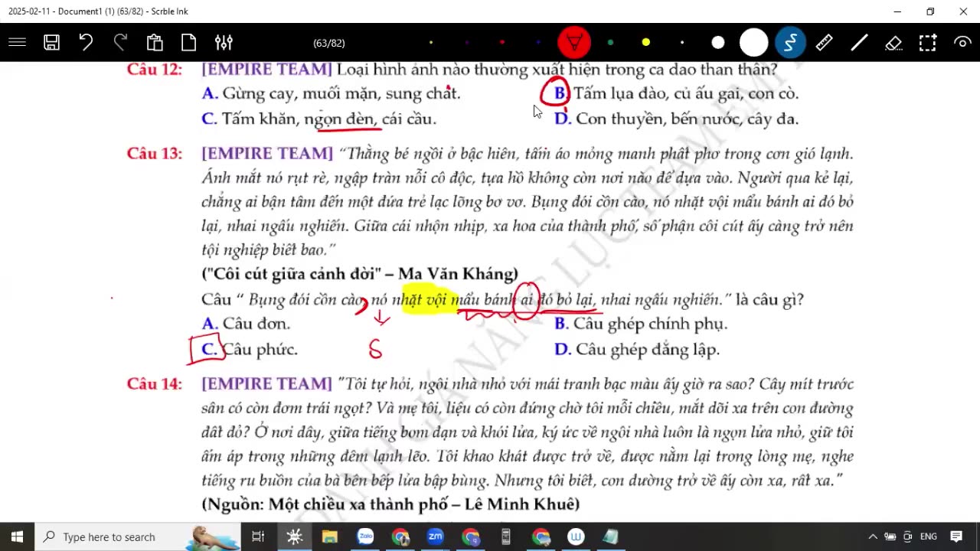Open the Windows Start menu
Viewport: 980px width, 551px height.
click(x=17, y=536)
